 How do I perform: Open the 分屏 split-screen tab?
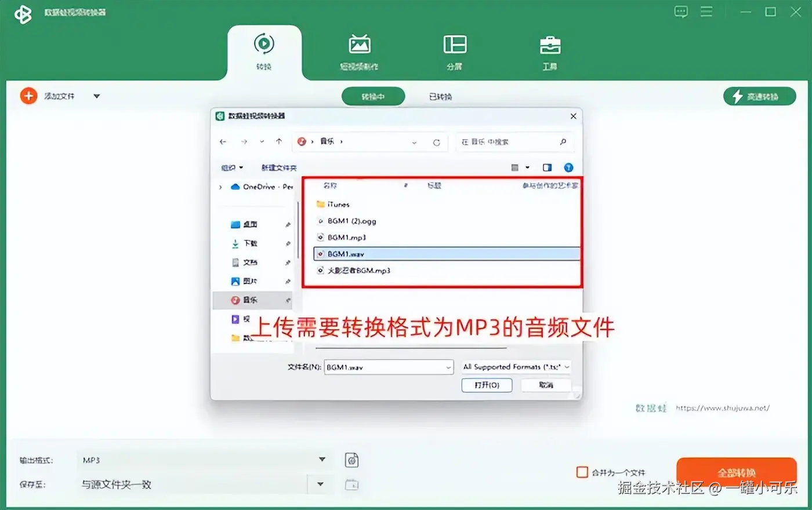tap(455, 52)
